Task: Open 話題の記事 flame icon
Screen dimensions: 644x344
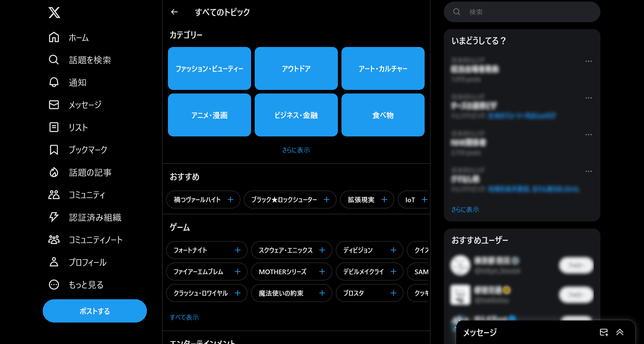Action: [54, 172]
